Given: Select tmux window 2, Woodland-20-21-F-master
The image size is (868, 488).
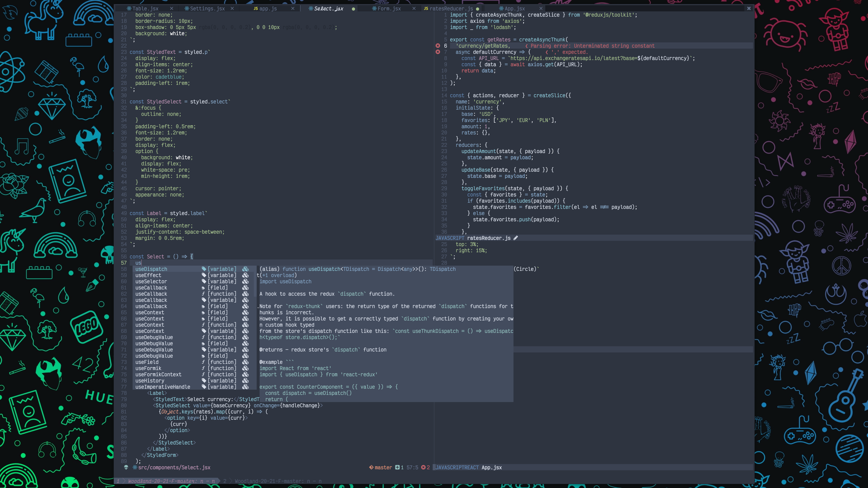Looking at the screenshot, I should pos(273,481).
